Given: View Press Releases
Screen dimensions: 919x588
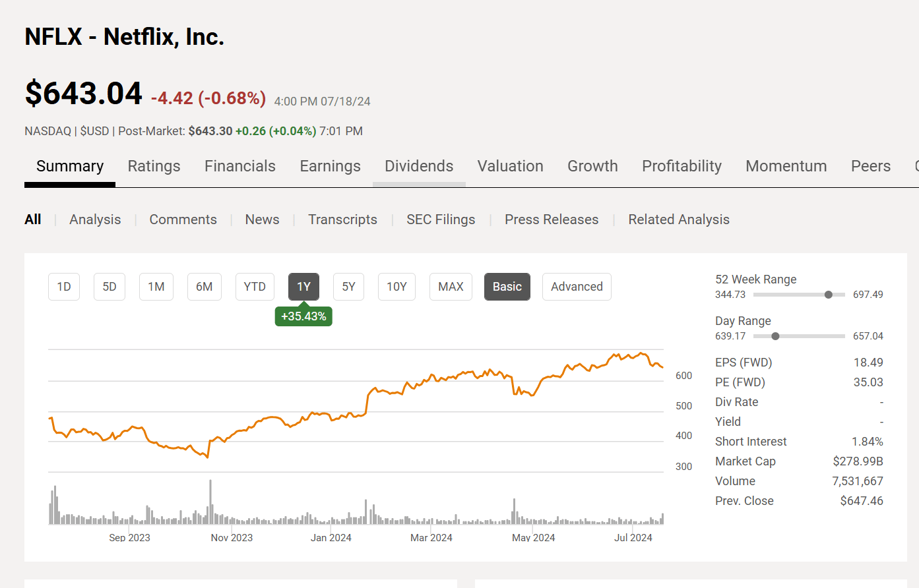Looking at the screenshot, I should [x=552, y=220].
